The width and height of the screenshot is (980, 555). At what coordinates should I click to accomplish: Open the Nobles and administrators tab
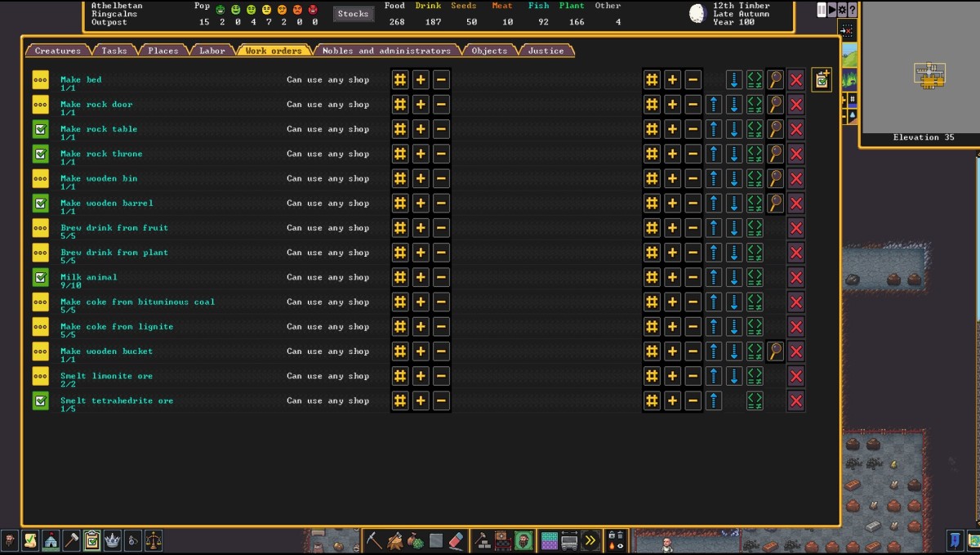click(386, 51)
